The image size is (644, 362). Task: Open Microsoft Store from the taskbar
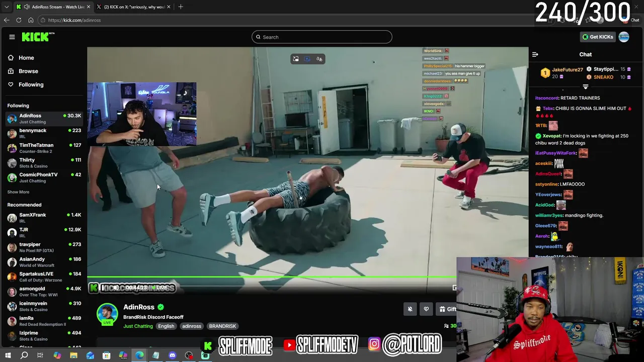tap(107, 355)
